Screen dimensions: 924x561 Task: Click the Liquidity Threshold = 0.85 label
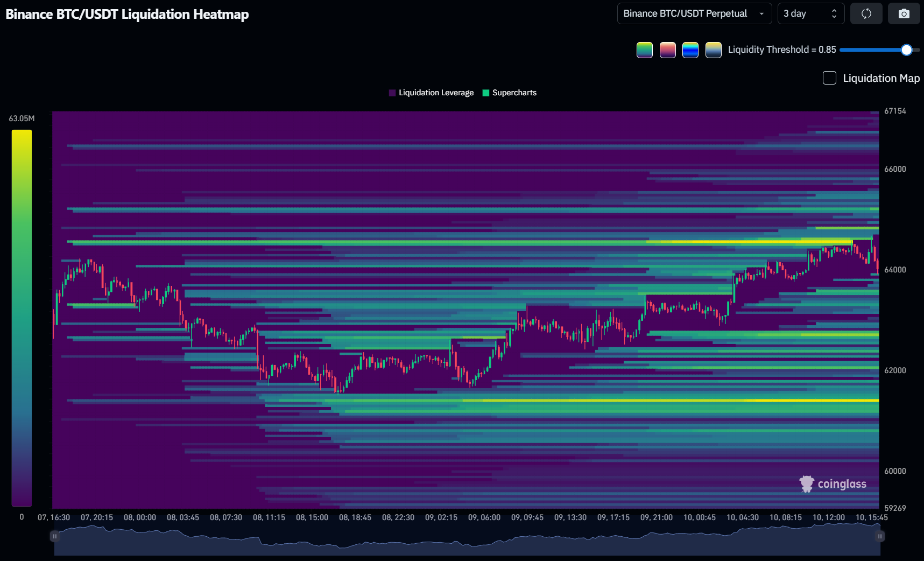782,50
